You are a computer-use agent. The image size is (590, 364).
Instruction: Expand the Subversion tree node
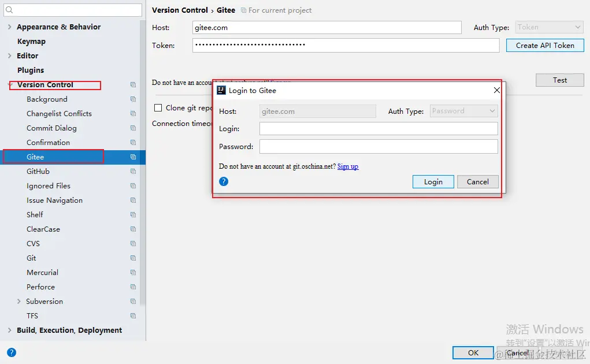tap(19, 301)
